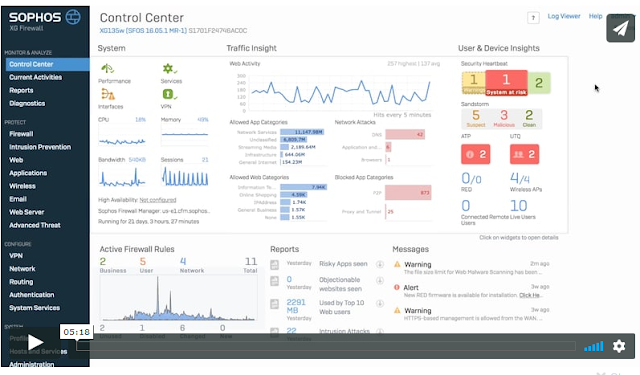Viewport: 640px width, 375px height.
Task: Click the firmware Click Here link
Action: (x=529, y=295)
